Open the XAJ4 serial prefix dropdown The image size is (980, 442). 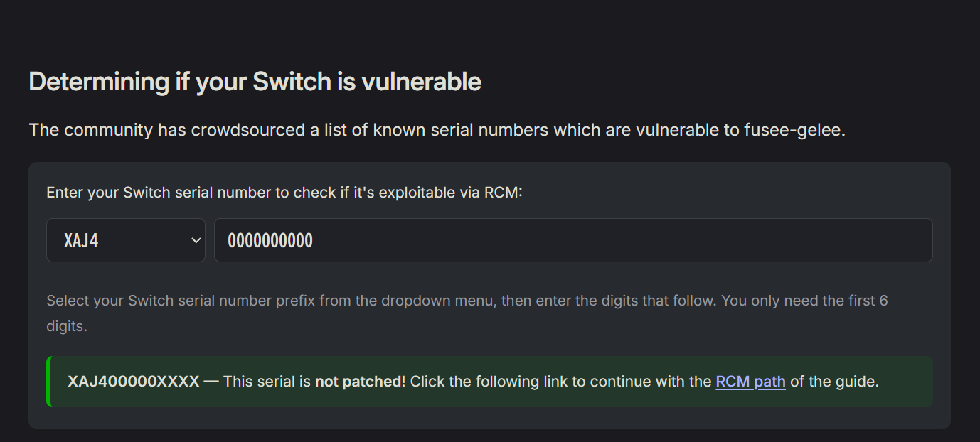[126, 240]
